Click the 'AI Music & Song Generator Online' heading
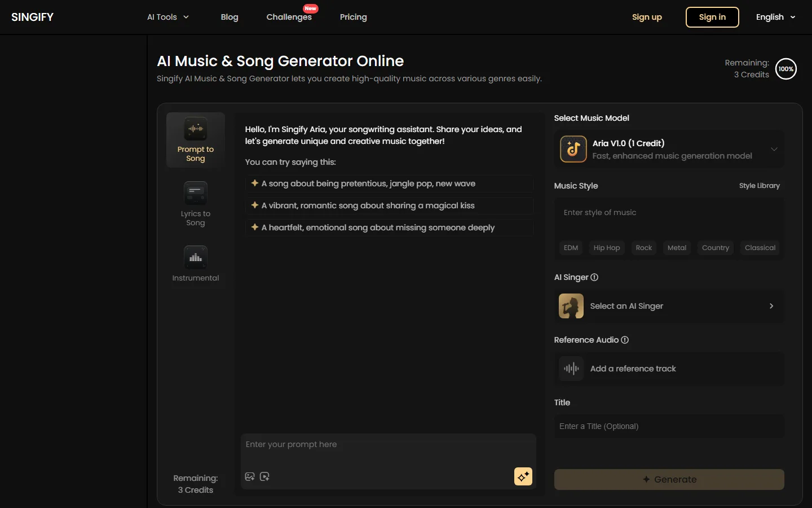Screen dimensions: 812x508 point(280,61)
